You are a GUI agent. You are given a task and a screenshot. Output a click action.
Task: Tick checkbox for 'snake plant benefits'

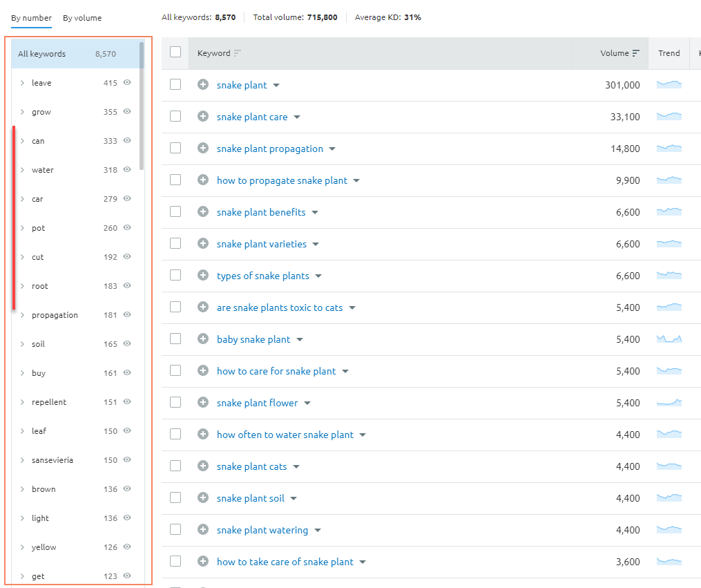pos(175,211)
